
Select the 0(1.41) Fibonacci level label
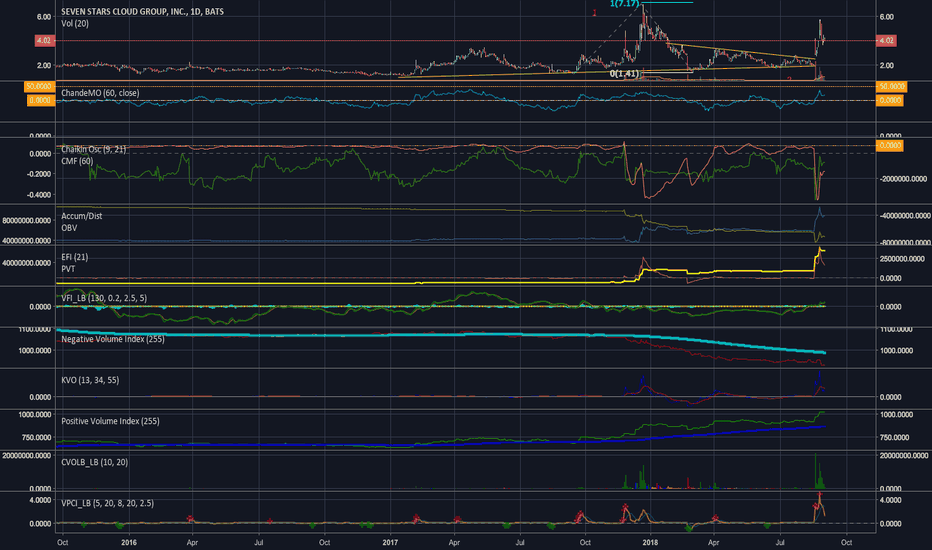pyautogui.click(x=624, y=74)
